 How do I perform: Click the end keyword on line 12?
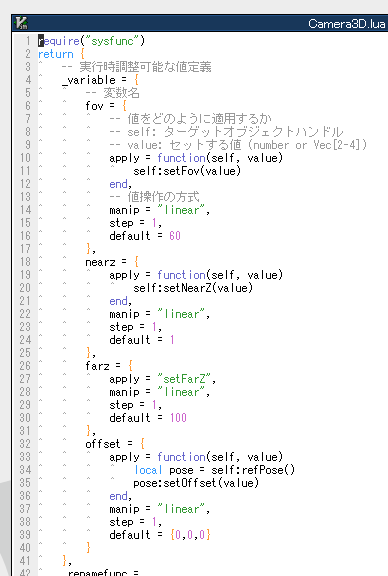click(118, 184)
